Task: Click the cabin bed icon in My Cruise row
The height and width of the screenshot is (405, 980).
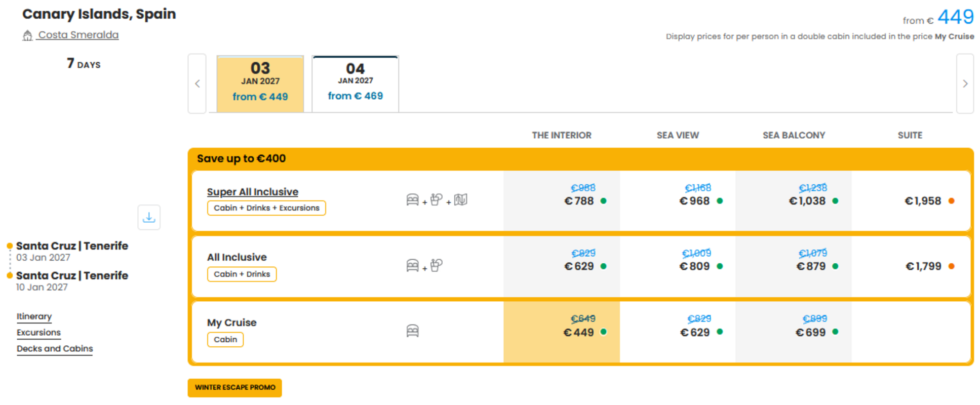Action: pyautogui.click(x=413, y=331)
